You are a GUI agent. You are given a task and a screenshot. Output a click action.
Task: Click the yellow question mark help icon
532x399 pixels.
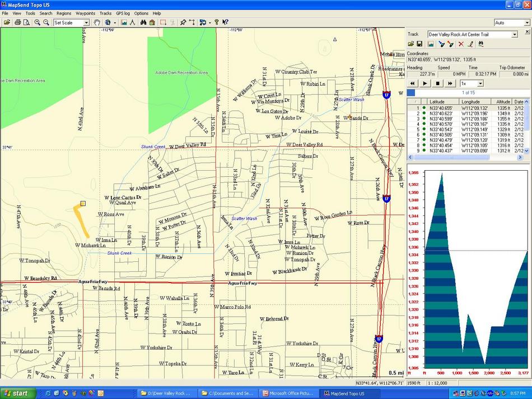click(217, 22)
